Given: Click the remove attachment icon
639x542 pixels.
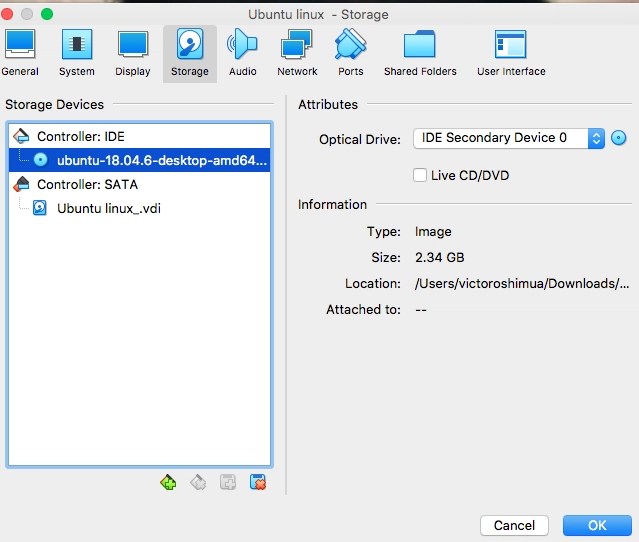Looking at the screenshot, I should [258, 482].
